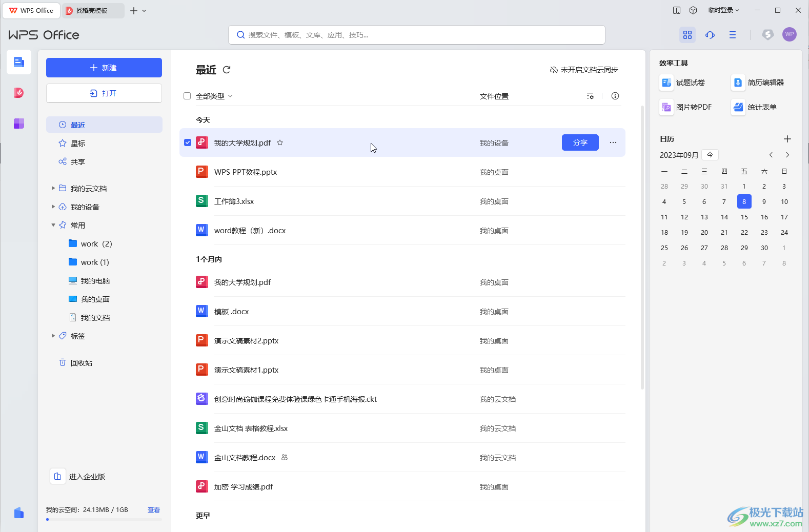
Task: Open 工作簿3.xlsx file
Action: [x=402, y=201]
